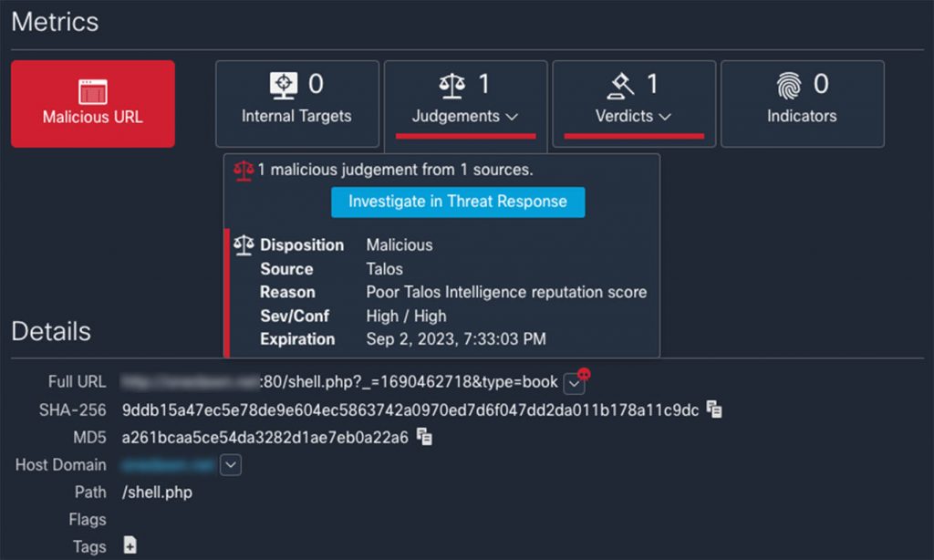This screenshot has width=934, height=560.
Task: Click the balance scales icon above Judgements
Action: [x=451, y=85]
